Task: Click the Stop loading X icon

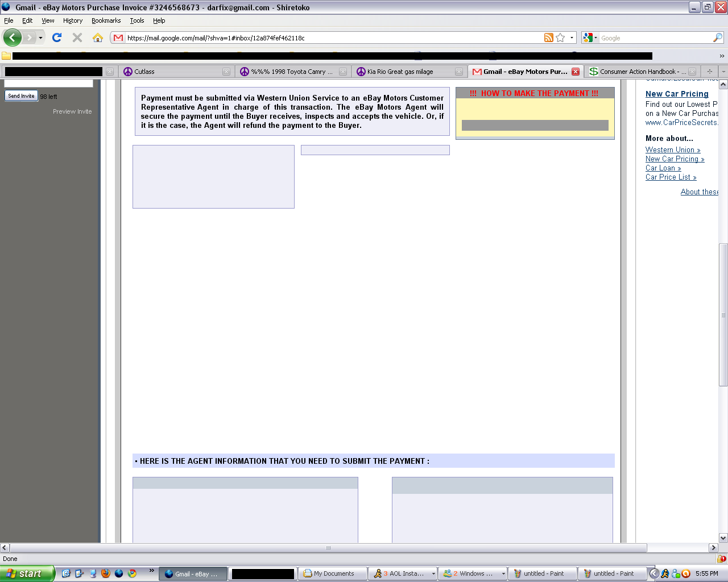Action: pyautogui.click(x=77, y=38)
